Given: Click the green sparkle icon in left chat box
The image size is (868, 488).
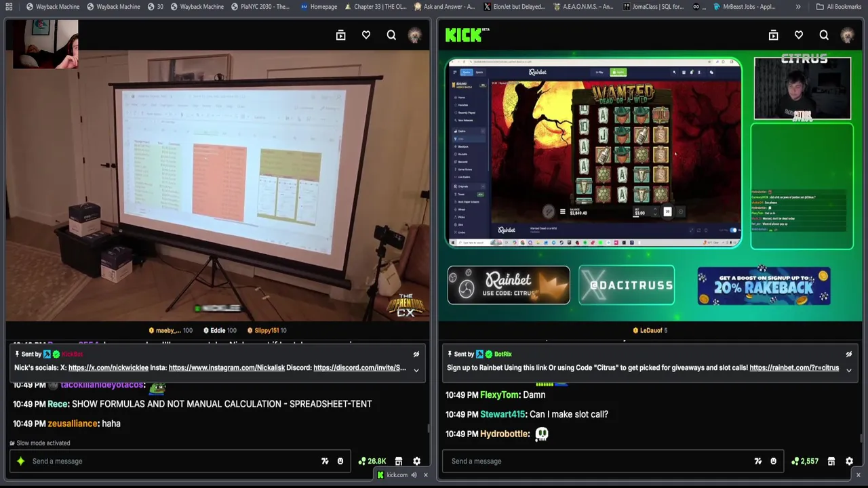Looking at the screenshot, I should (20, 461).
